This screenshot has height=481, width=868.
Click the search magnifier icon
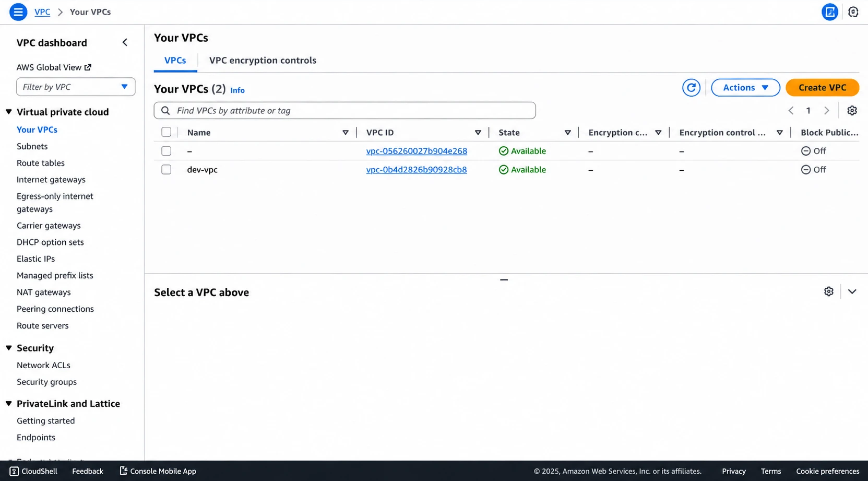(x=165, y=111)
